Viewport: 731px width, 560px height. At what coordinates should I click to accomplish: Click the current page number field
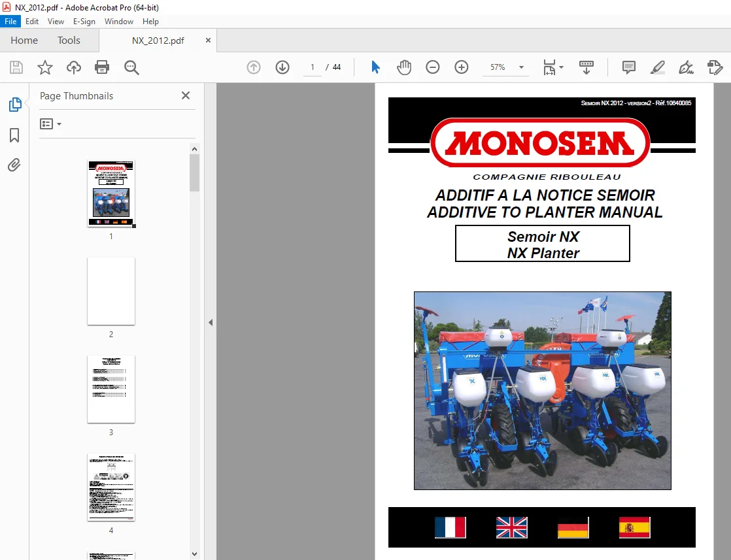pos(313,67)
